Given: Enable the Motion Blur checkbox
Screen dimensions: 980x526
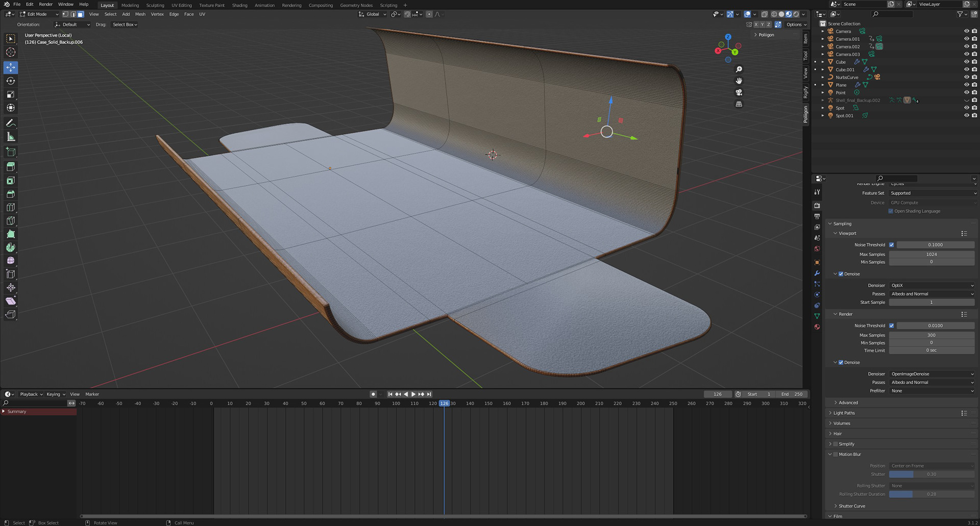Looking at the screenshot, I should point(836,455).
